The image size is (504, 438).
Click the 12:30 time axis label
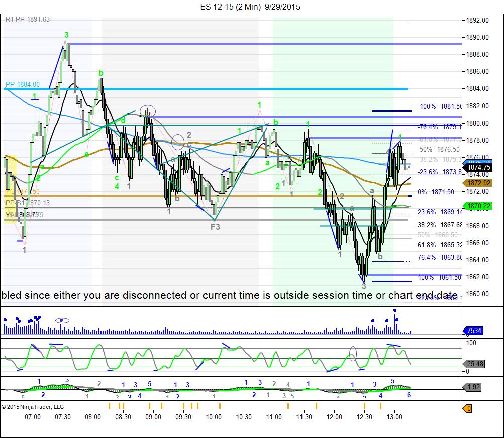tap(364, 417)
